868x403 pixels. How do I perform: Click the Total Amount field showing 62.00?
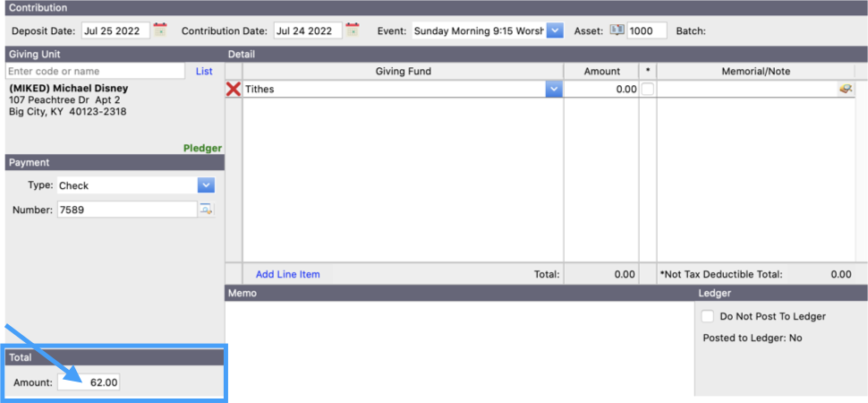(89, 382)
